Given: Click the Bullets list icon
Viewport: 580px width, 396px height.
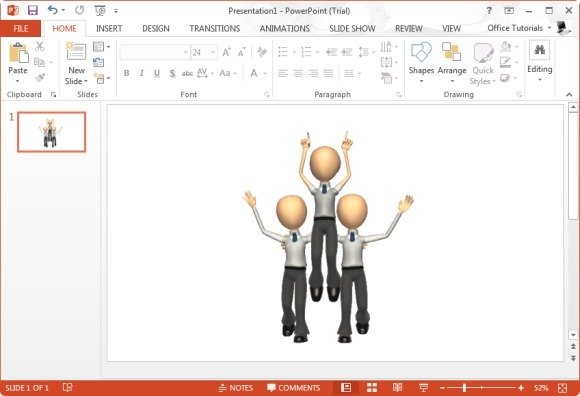Looking at the screenshot, I should (x=283, y=52).
